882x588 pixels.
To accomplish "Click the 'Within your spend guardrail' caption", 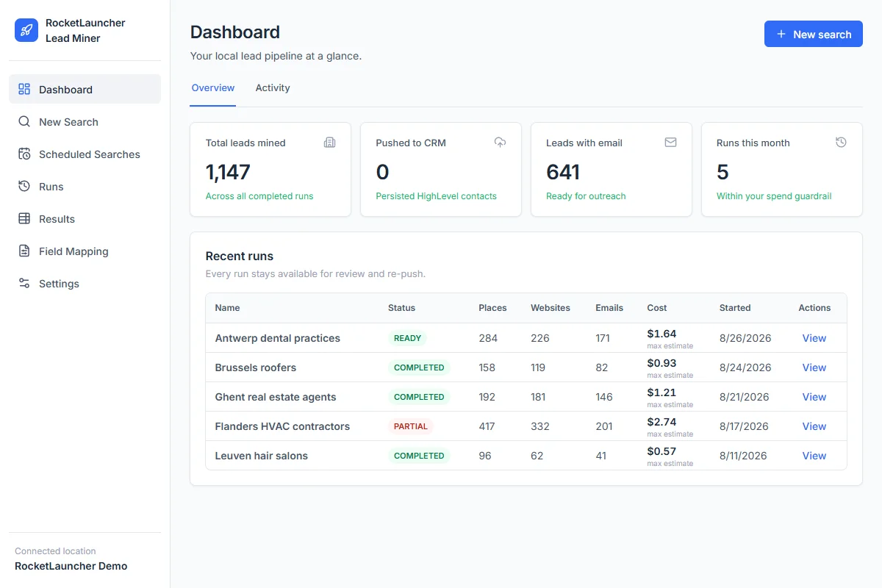I will click(774, 196).
